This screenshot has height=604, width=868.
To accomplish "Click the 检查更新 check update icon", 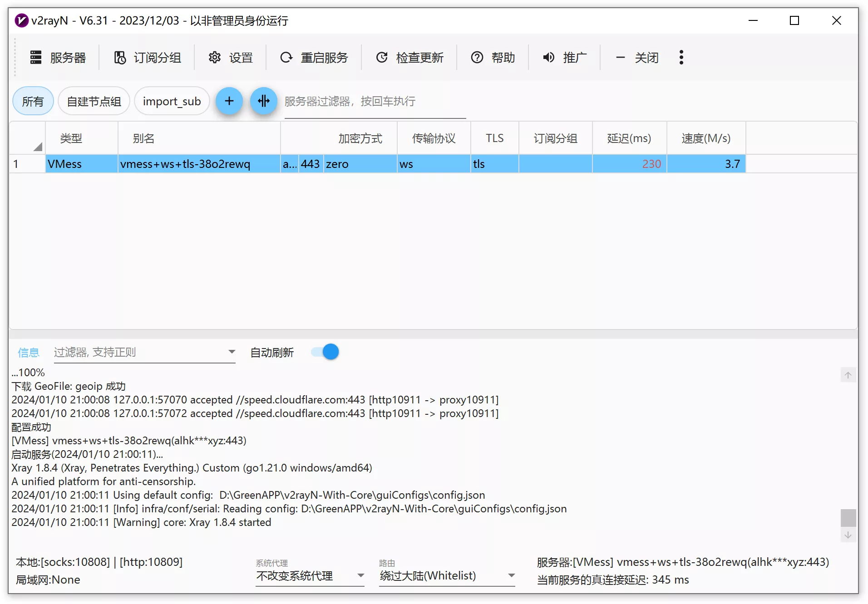I will click(382, 58).
